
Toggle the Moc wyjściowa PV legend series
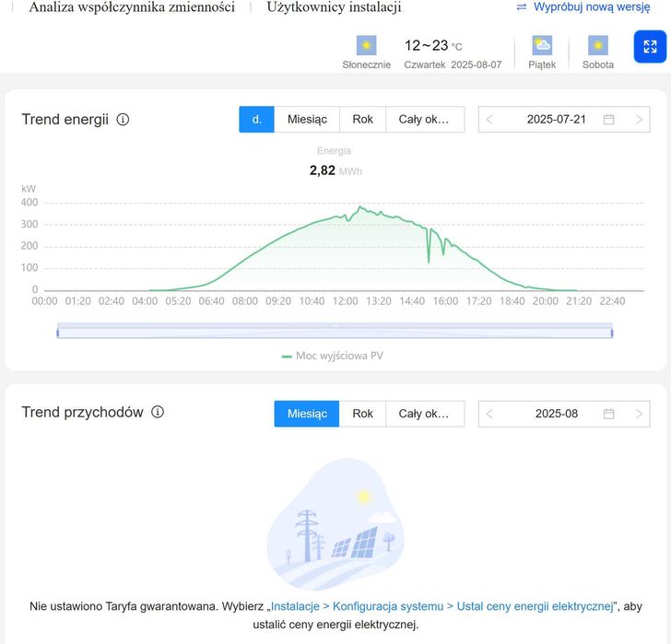[x=332, y=356]
